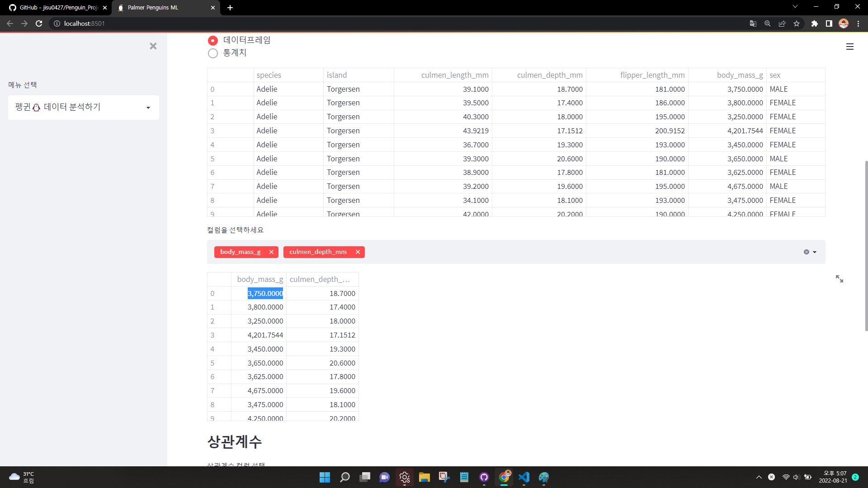Go back in browser history
Screen dimensions: 868x488
click(x=10, y=23)
